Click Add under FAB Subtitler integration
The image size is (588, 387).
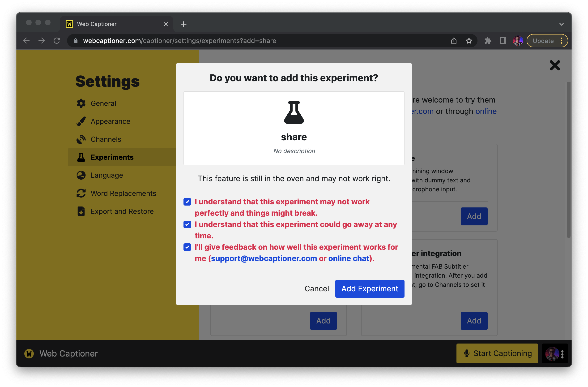pyautogui.click(x=474, y=321)
